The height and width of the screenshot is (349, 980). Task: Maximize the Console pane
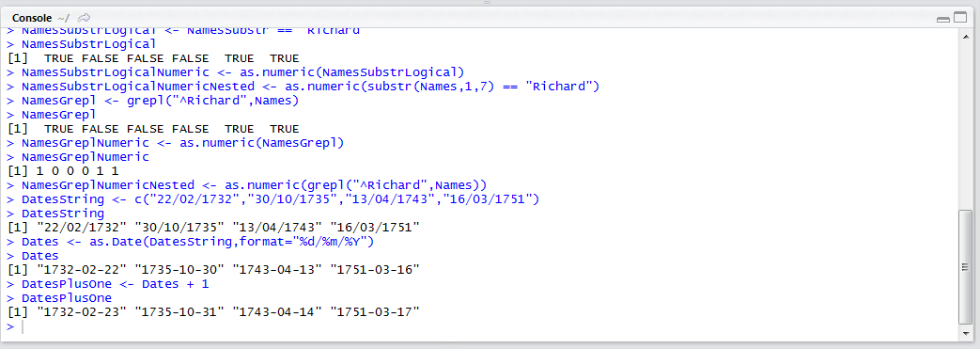(959, 19)
